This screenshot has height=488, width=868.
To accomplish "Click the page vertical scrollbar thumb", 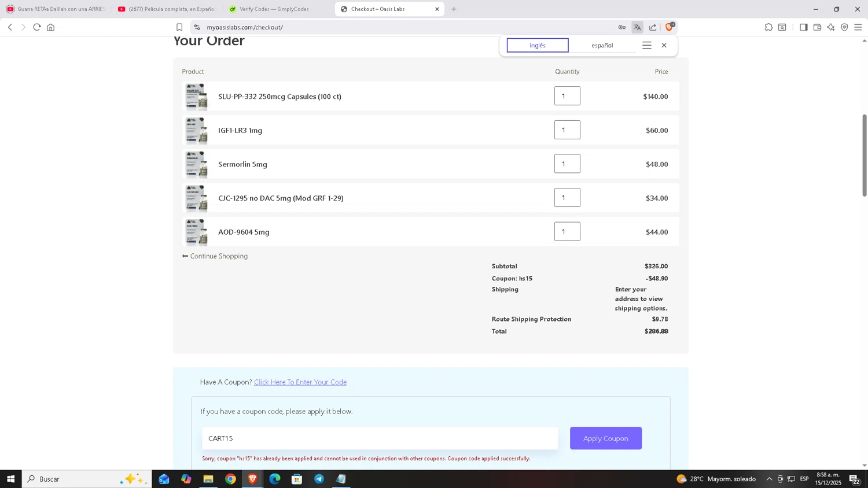I will (865, 156).
